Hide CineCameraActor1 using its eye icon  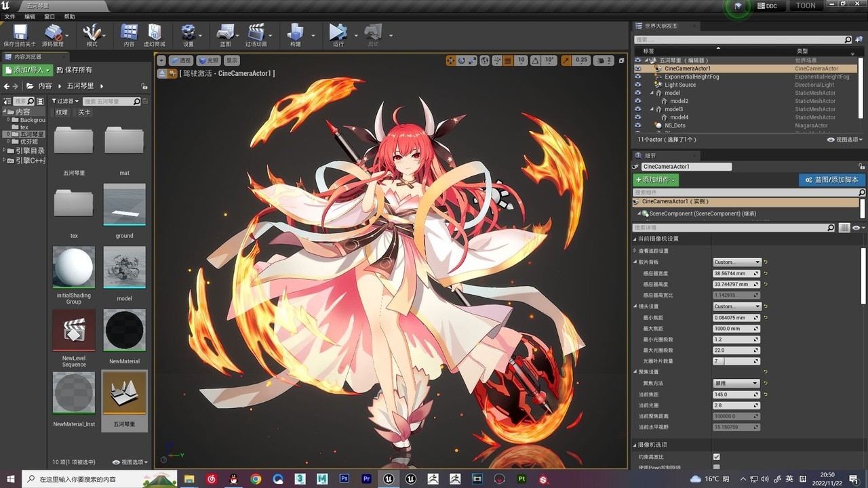point(637,68)
